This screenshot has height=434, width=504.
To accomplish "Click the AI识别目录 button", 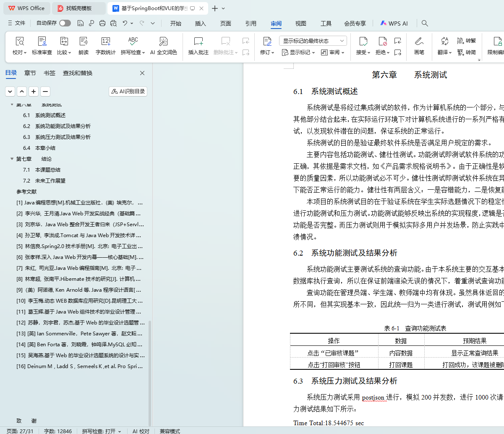I will pyautogui.click(x=128, y=92).
